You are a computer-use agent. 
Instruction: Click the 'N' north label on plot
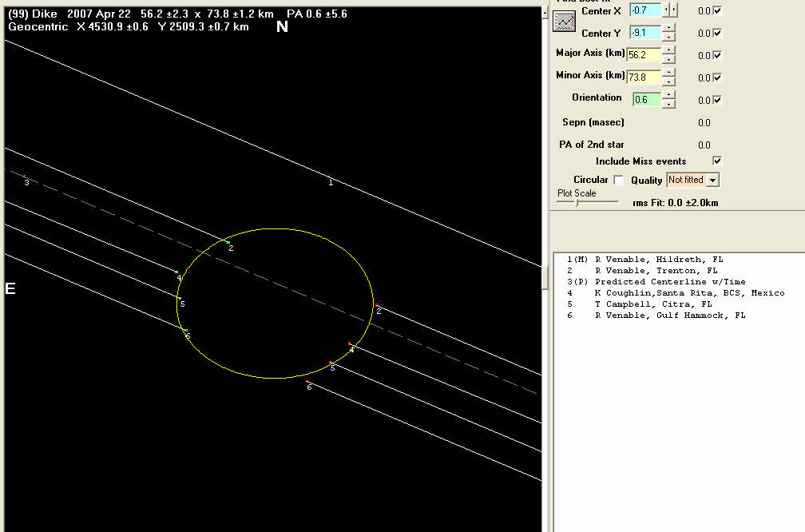[282, 26]
